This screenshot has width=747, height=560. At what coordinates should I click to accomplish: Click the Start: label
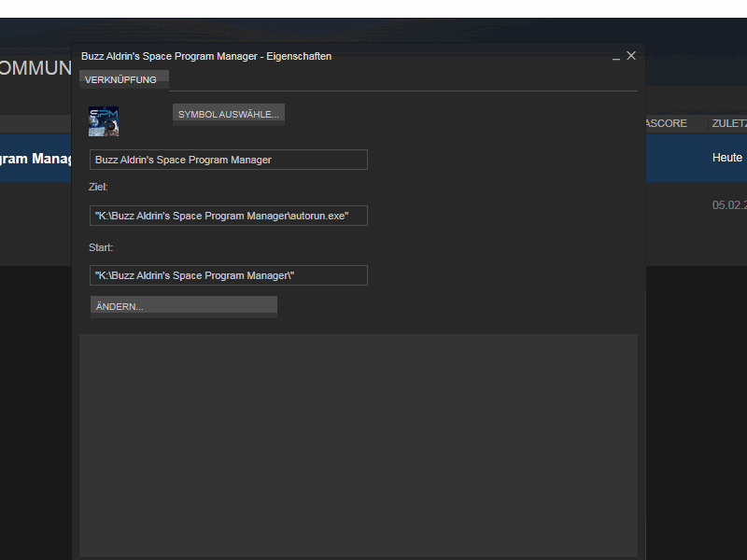pyautogui.click(x=101, y=247)
